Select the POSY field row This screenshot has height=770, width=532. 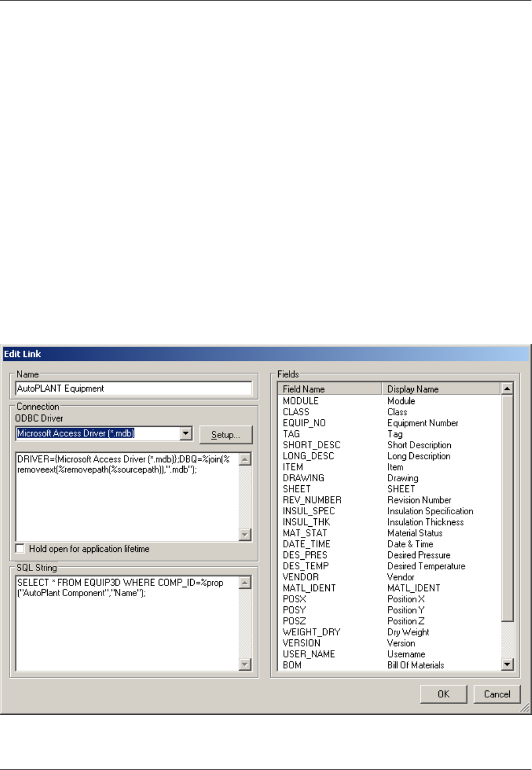click(389, 610)
